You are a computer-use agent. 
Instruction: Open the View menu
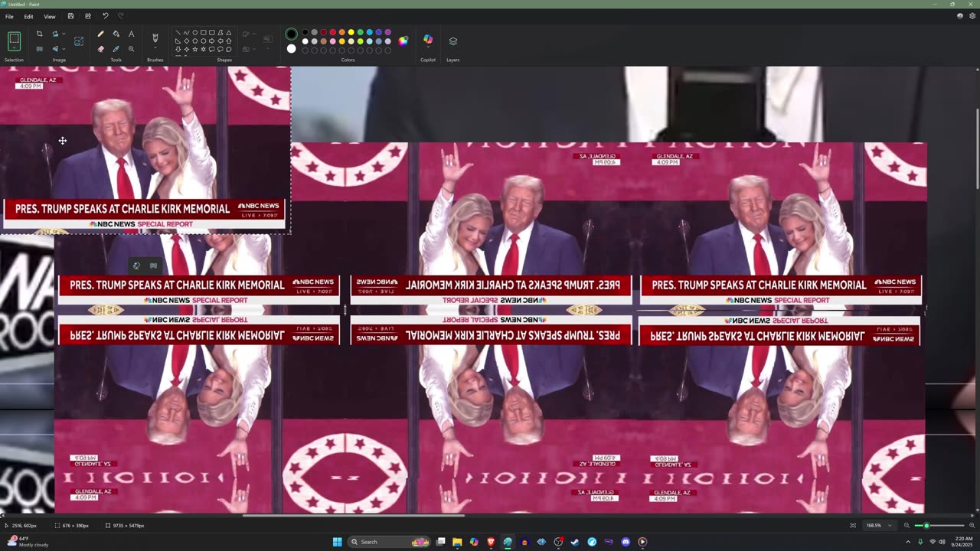pos(49,16)
